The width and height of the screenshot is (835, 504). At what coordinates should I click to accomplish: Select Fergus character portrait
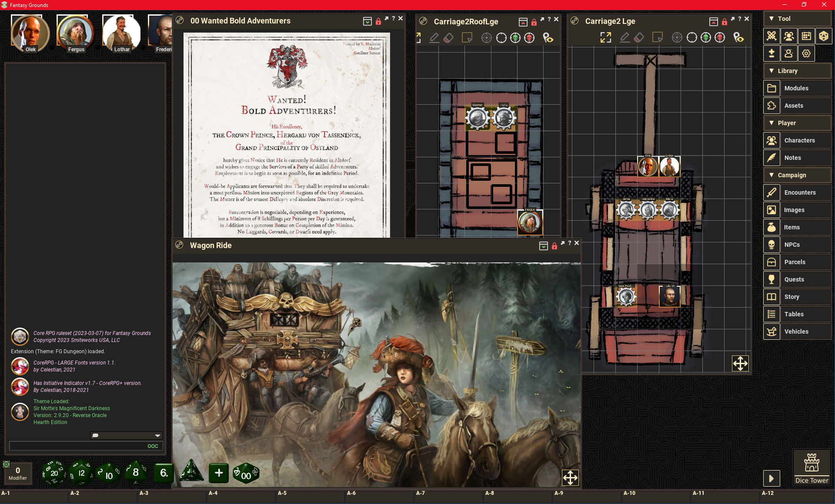[75, 33]
